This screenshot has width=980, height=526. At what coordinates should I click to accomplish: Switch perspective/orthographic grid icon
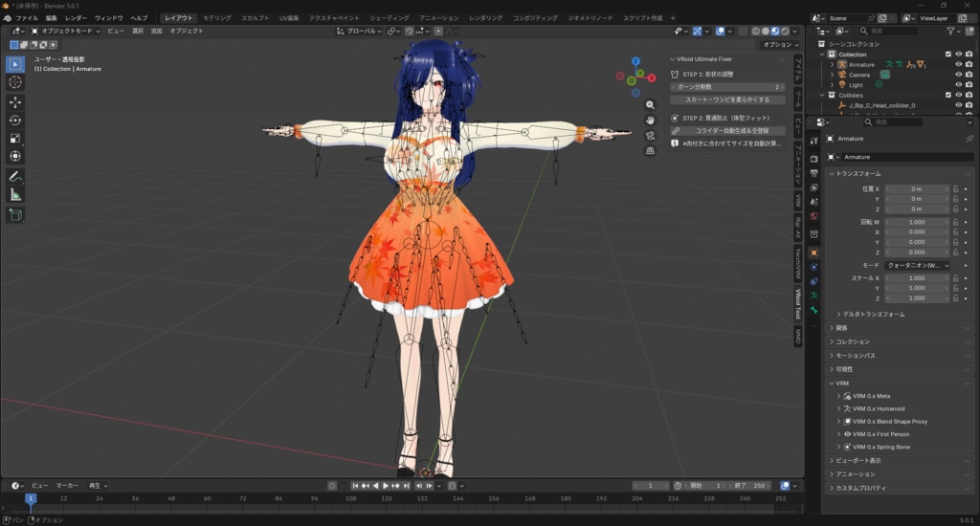coord(650,150)
